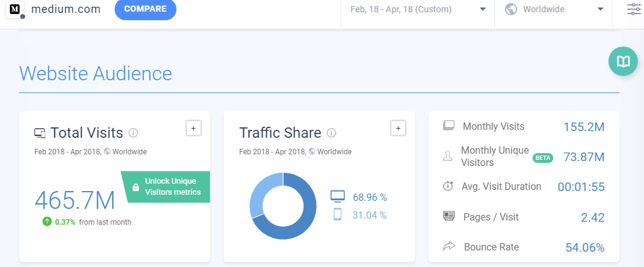Click the Bounce Rate label
644x267 pixels.
click(491, 247)
